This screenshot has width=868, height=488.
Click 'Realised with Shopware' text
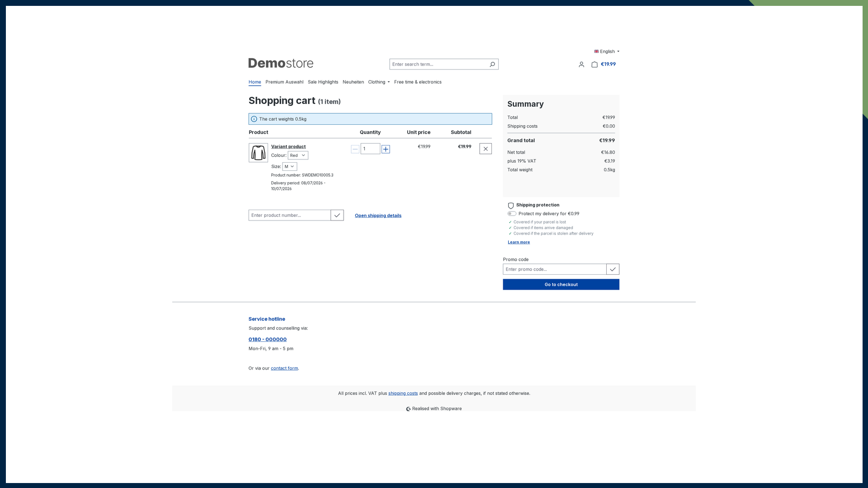(x=437, y=409)
